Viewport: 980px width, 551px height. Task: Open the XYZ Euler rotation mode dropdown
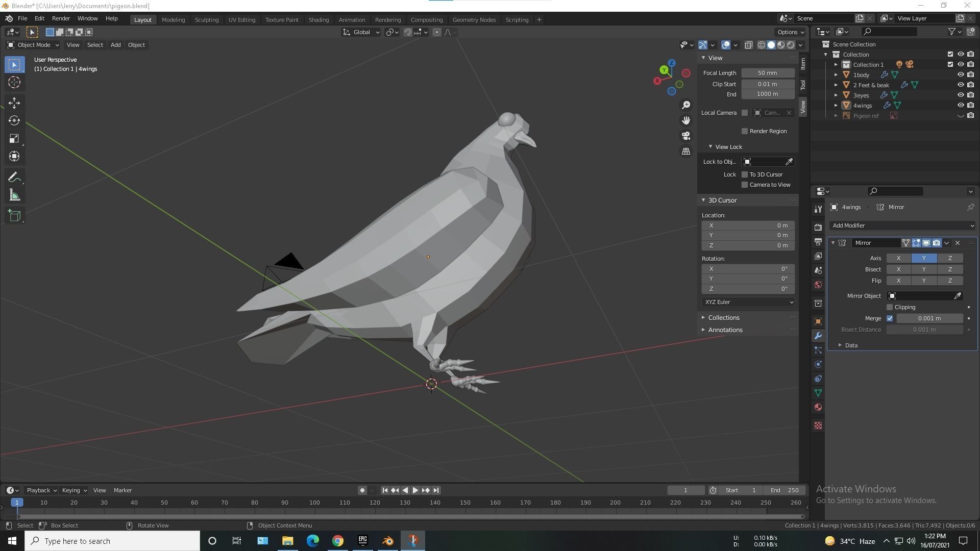(x=748, y=302)
